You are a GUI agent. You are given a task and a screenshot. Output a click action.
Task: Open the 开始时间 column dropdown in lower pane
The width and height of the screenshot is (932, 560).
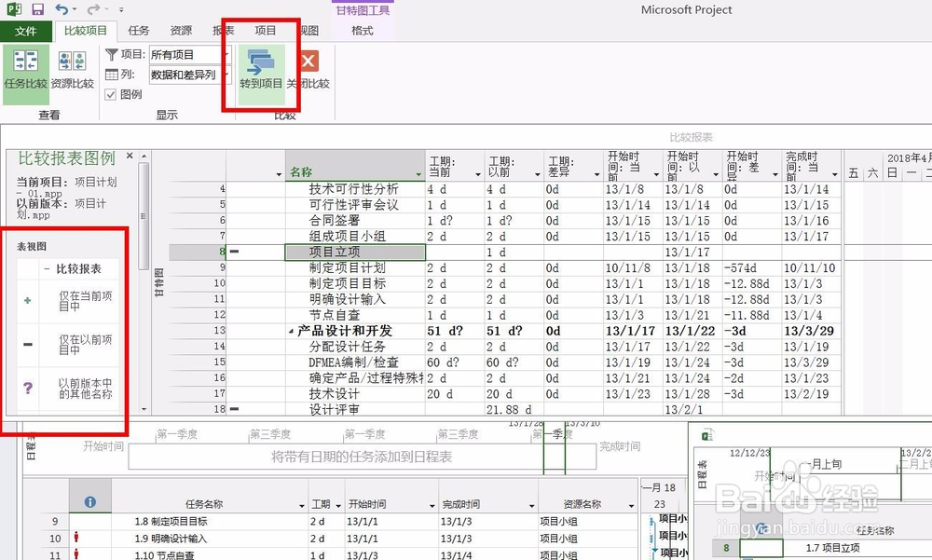(432, 506)
